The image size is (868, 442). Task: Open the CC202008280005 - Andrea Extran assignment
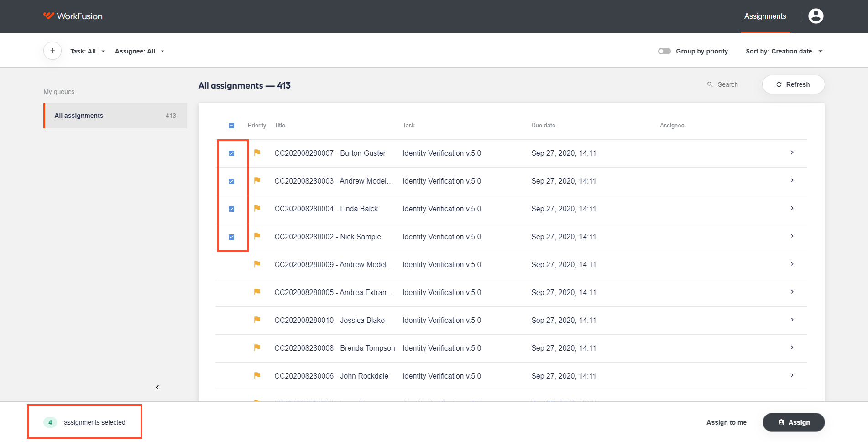tap(334, 292)
